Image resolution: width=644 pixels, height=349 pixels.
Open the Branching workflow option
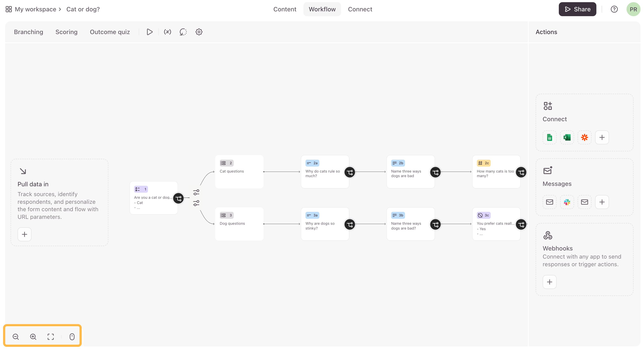coord(28,32)
